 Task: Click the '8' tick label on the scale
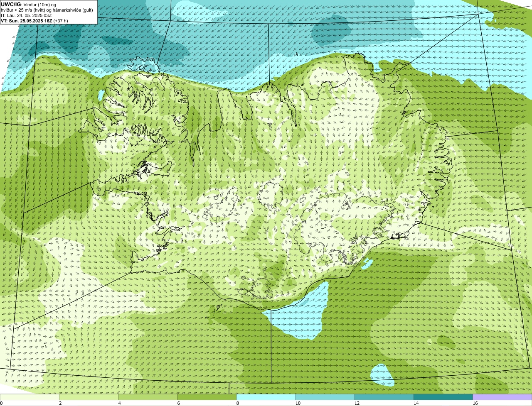238,403
